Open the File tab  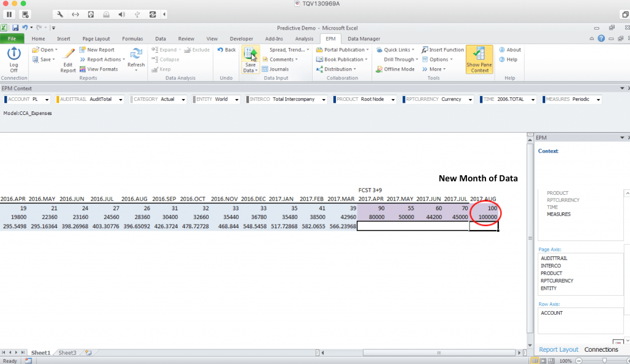coord(12,39)
